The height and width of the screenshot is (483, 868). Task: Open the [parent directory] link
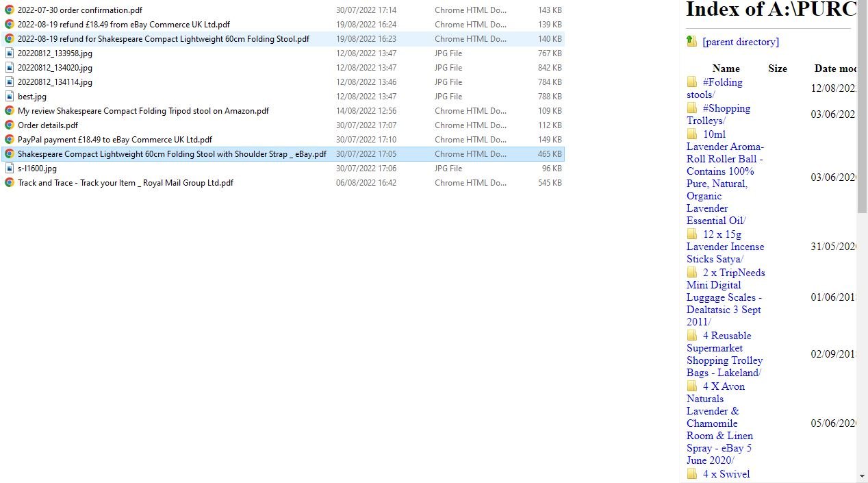740,42
